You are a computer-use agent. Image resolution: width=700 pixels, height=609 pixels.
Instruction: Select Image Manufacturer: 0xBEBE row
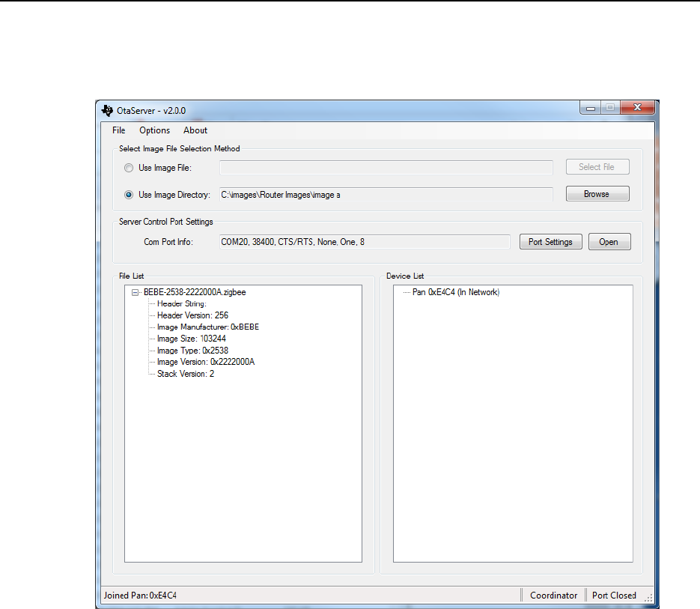point(208,327)
